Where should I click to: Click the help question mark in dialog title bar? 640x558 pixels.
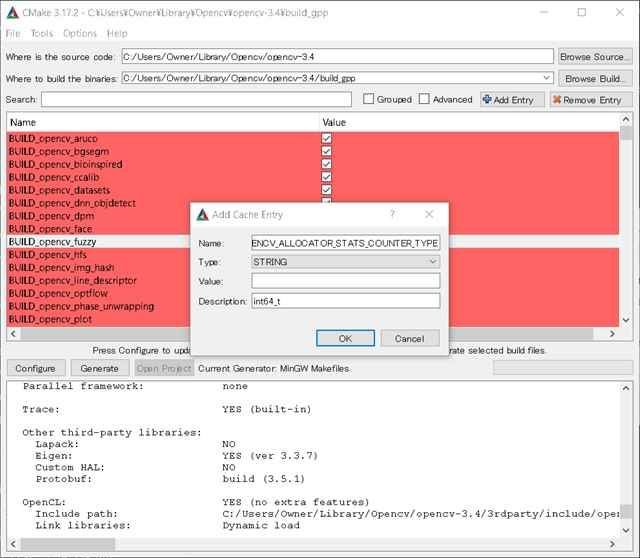tap(392, 214)
